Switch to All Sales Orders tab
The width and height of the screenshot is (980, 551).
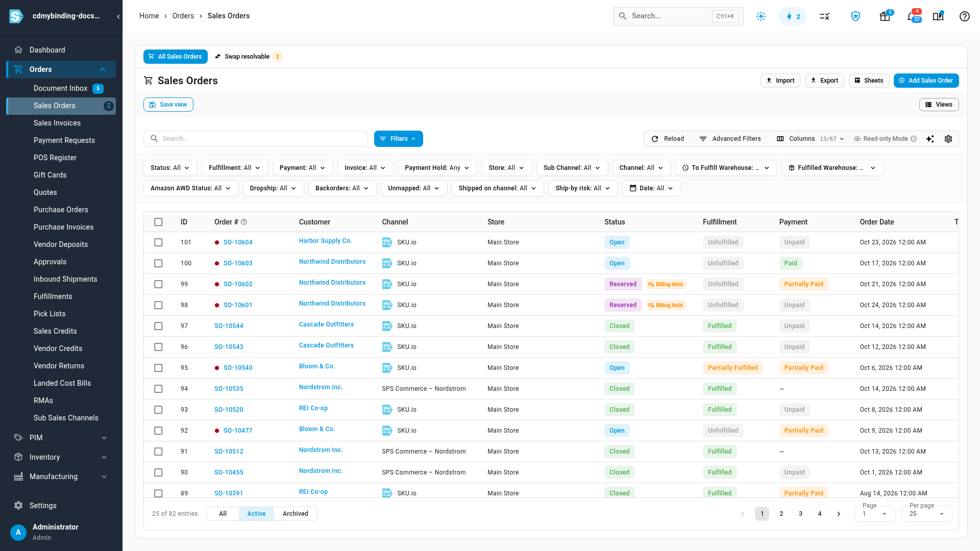[x=176, y=57]
